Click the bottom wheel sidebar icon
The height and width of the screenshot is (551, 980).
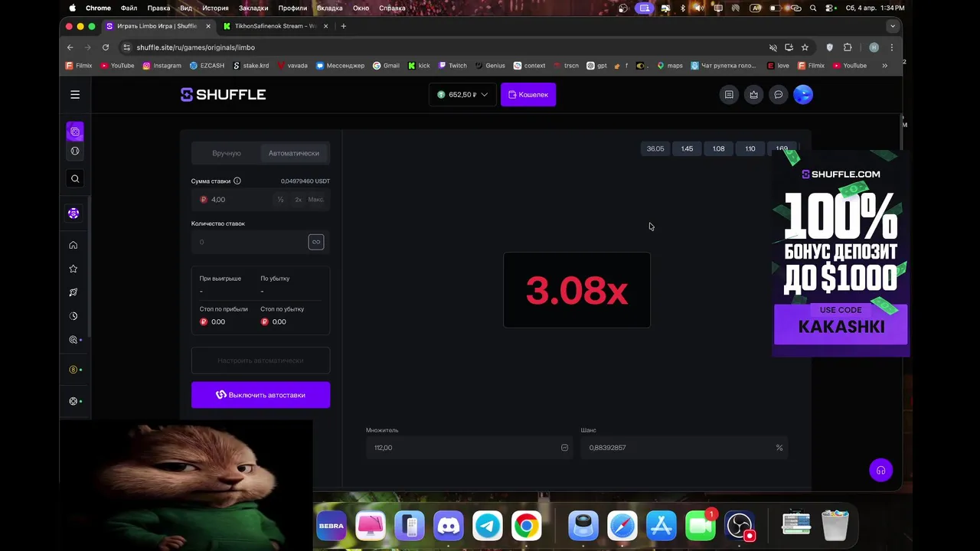point(74,401)
